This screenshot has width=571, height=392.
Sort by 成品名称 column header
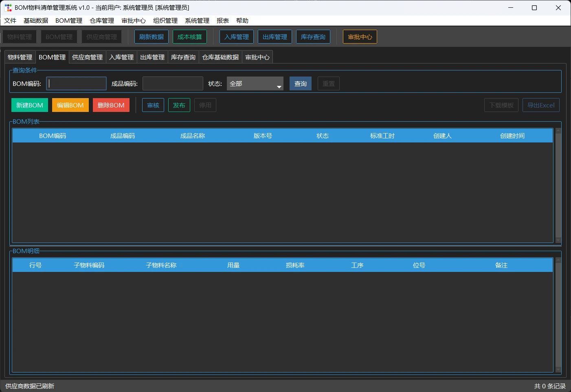(x=193, y=136)
